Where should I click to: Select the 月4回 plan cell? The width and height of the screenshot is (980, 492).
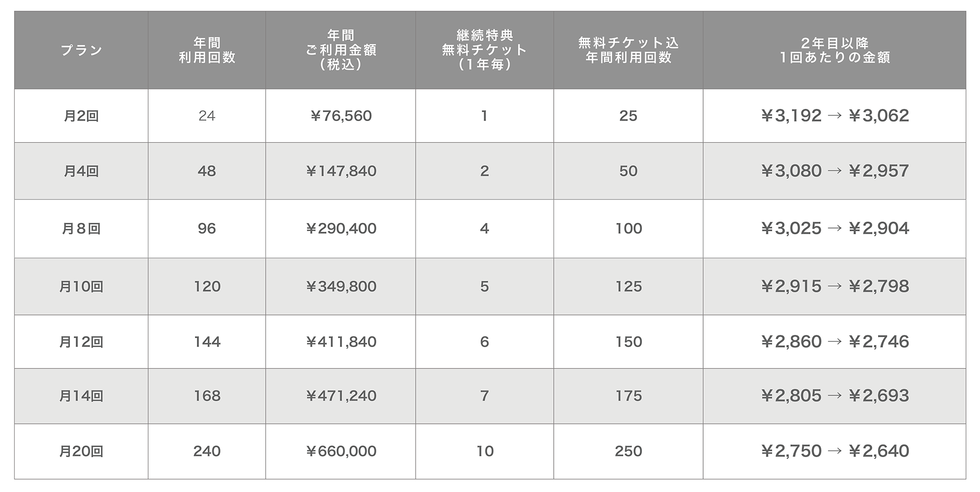click(x=81, y=171)
